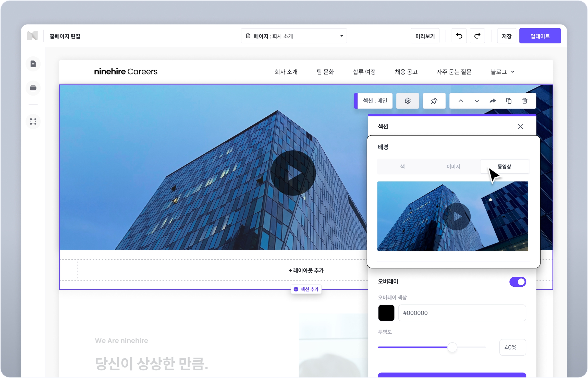
Task: Click the 미리보기 button
Action: pos(425,36)
